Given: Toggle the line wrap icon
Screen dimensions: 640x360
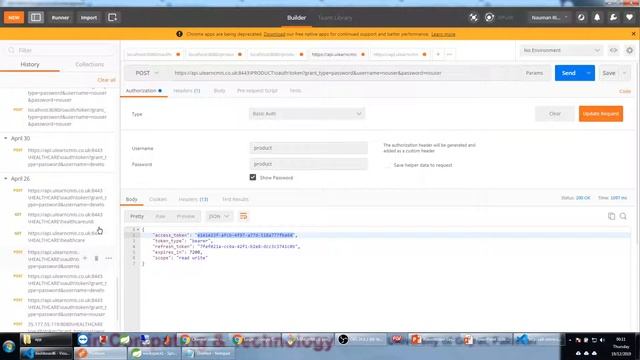Looking at the screenshot, I should click(x=243, y=216).
